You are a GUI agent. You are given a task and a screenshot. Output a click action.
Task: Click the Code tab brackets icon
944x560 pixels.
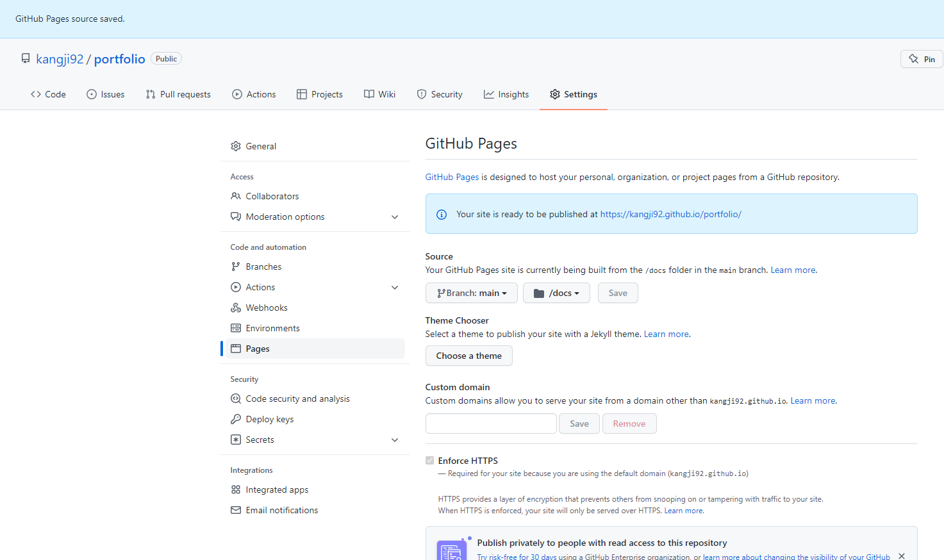[36, 94]
